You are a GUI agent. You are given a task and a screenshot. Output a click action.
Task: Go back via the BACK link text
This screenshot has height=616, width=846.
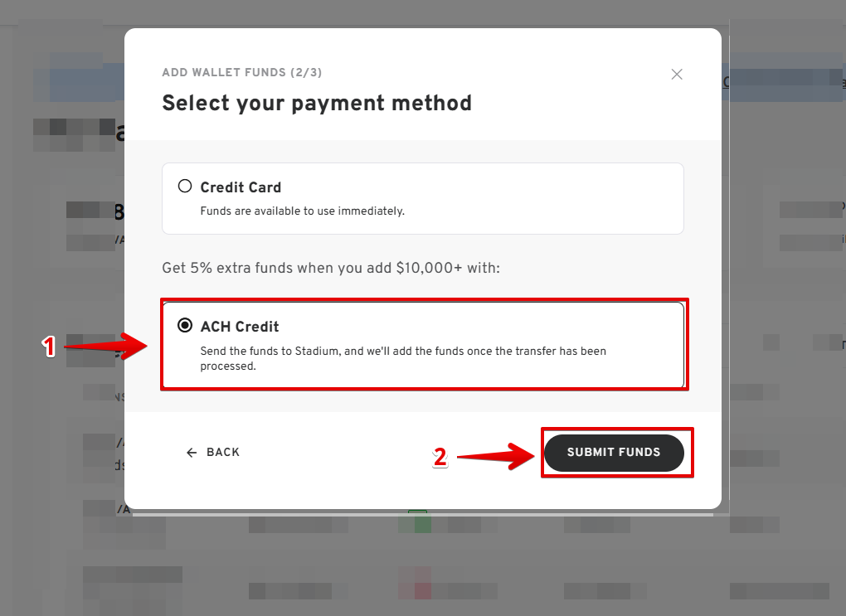(223, 453)
